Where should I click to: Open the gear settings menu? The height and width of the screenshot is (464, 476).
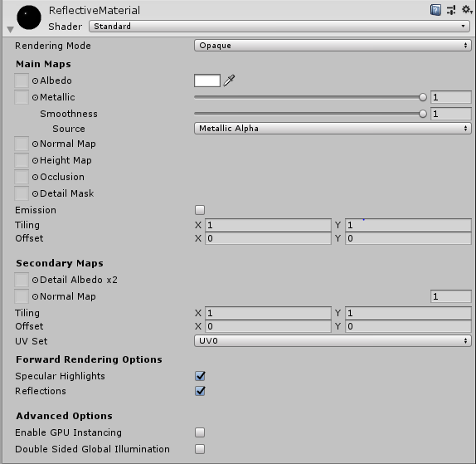coord(467,10)
